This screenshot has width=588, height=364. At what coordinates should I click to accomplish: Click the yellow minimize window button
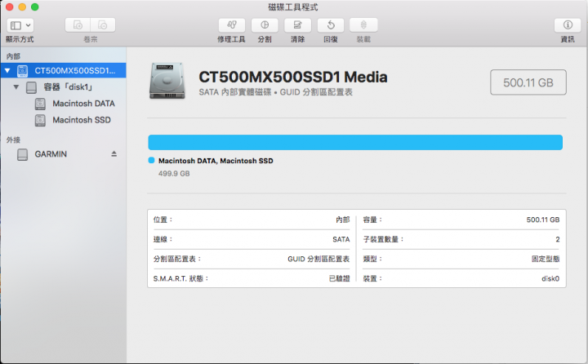(22, 7)
